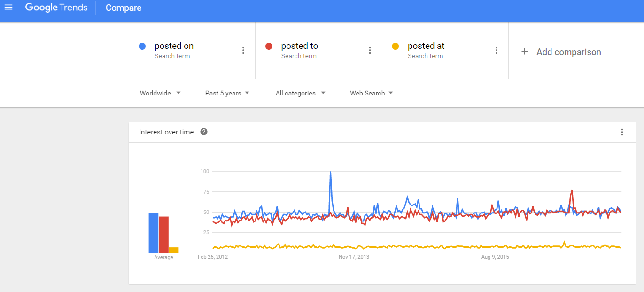Click the Google Trends logo
This screenshot has width=644, height=292.
pyautogui.click(x=56, y=8)
